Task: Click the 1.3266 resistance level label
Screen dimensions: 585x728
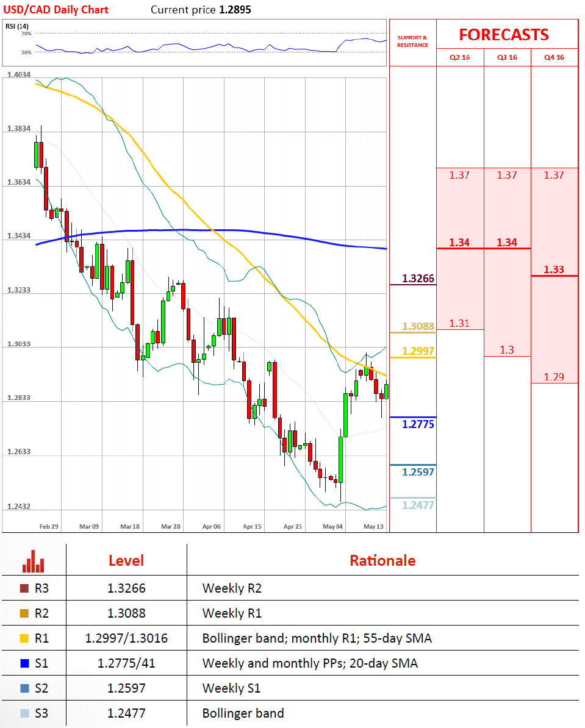Action: (x=418, y=279)
